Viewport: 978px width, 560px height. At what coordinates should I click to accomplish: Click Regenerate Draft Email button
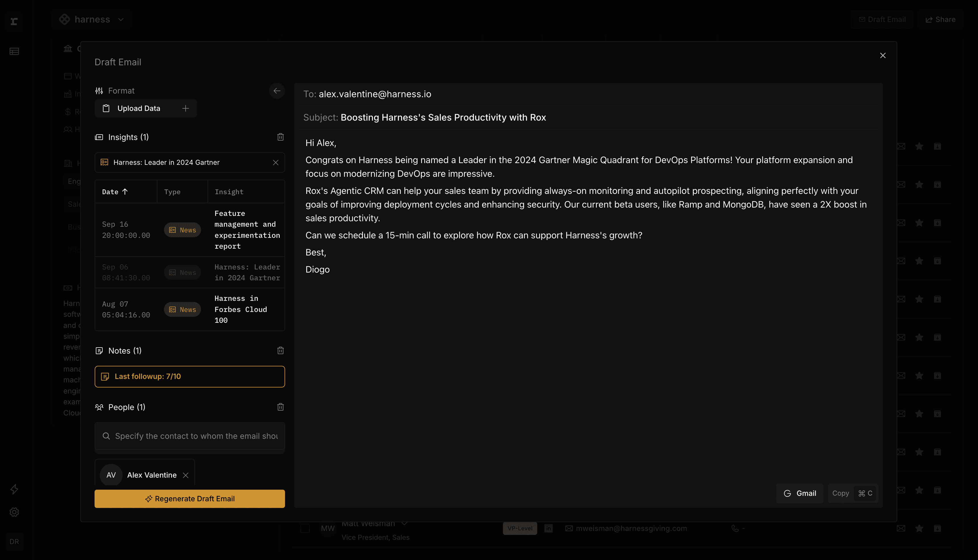(190, 498)
